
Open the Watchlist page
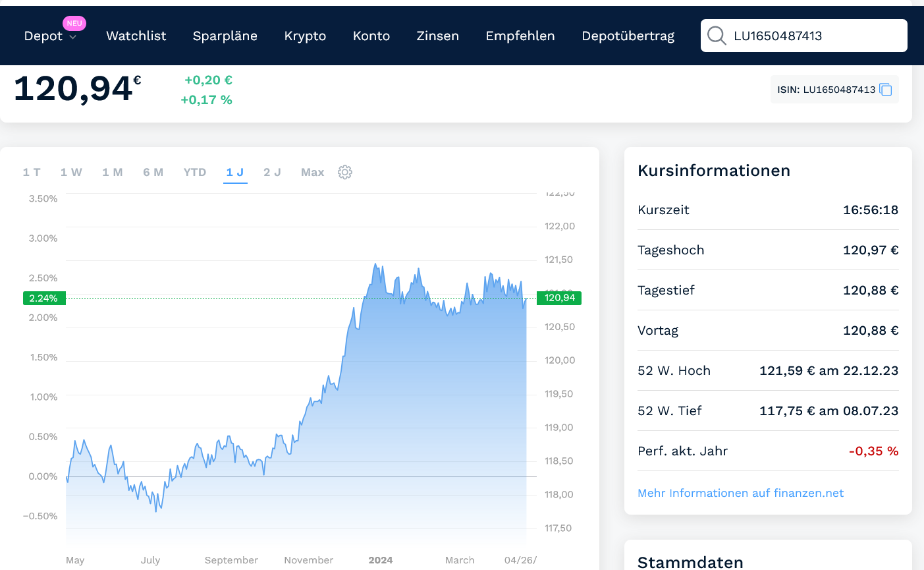pos(136,36)
